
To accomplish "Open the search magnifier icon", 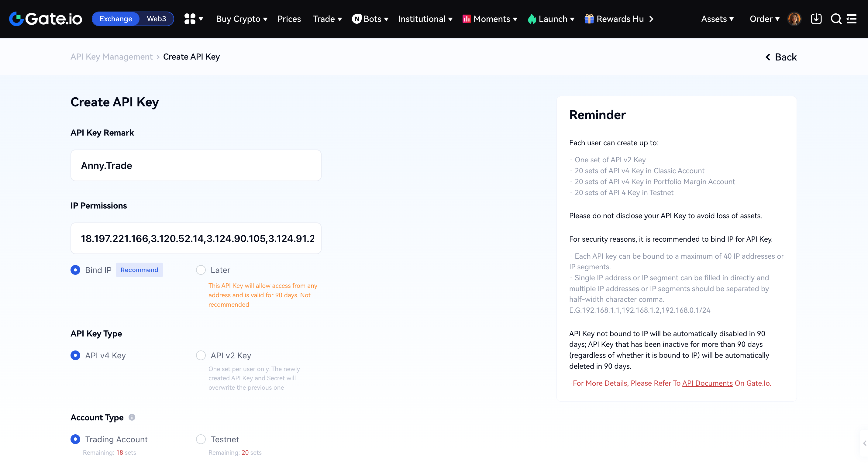I will point(836,19).
